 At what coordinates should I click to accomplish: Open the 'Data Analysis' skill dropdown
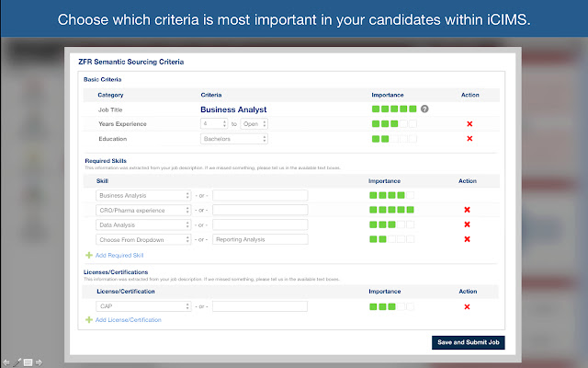tap(143, 224)
